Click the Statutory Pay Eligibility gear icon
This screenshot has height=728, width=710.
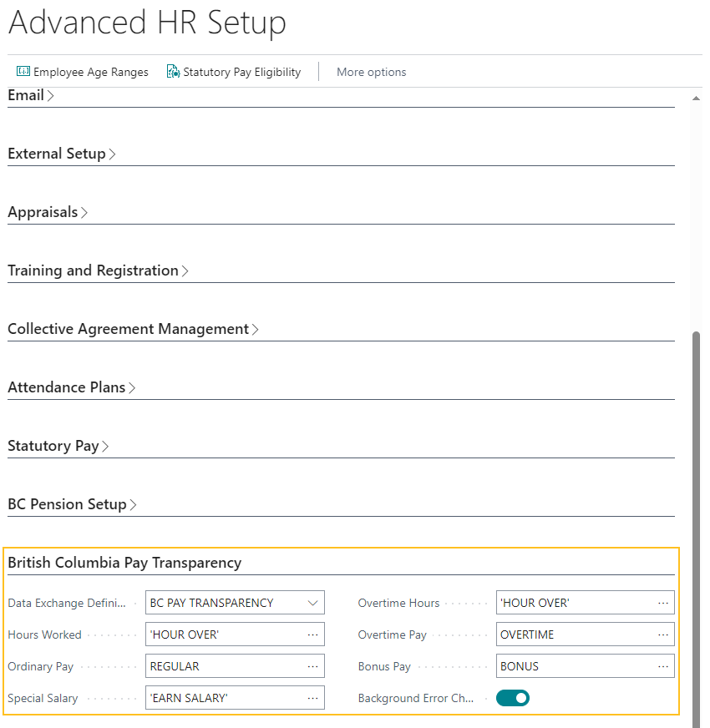click(x=173, y=72)
